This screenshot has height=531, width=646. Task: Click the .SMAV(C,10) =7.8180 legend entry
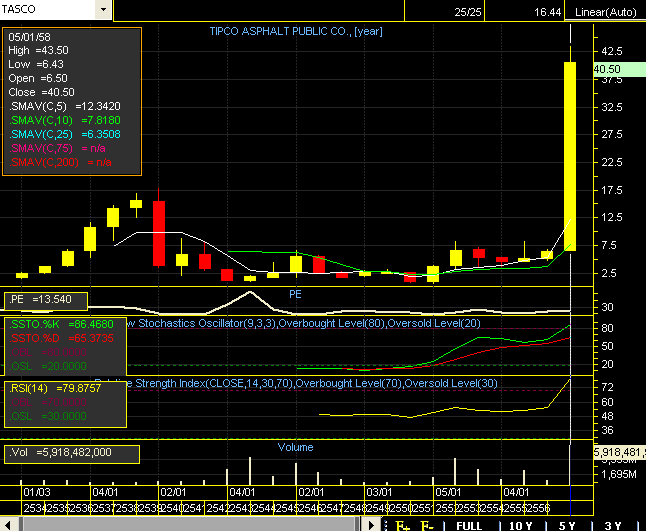(x=65, y=120)
